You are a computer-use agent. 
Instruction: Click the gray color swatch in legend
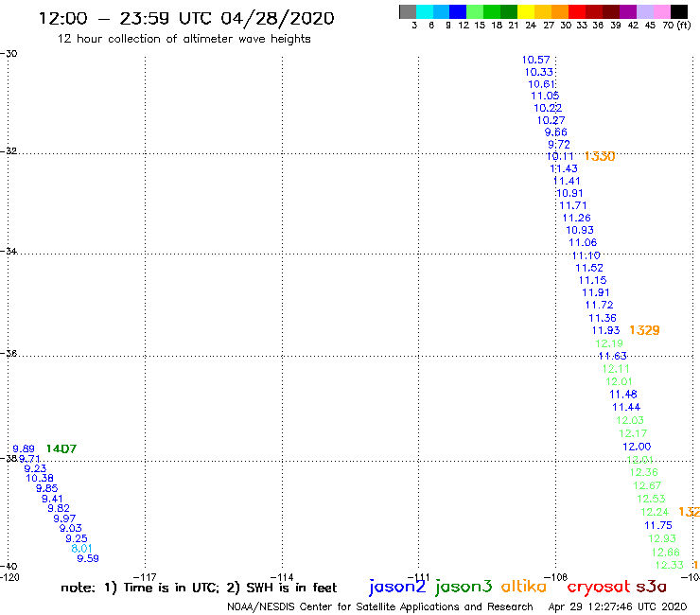coord(408,11)
